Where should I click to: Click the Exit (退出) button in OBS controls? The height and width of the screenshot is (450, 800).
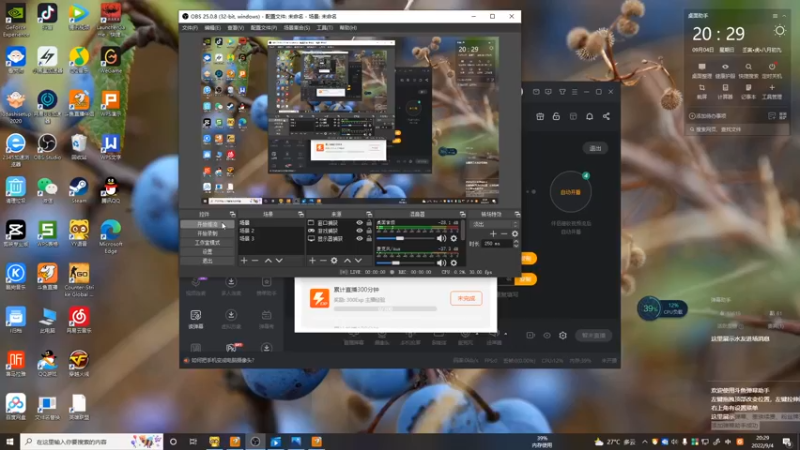207,261
